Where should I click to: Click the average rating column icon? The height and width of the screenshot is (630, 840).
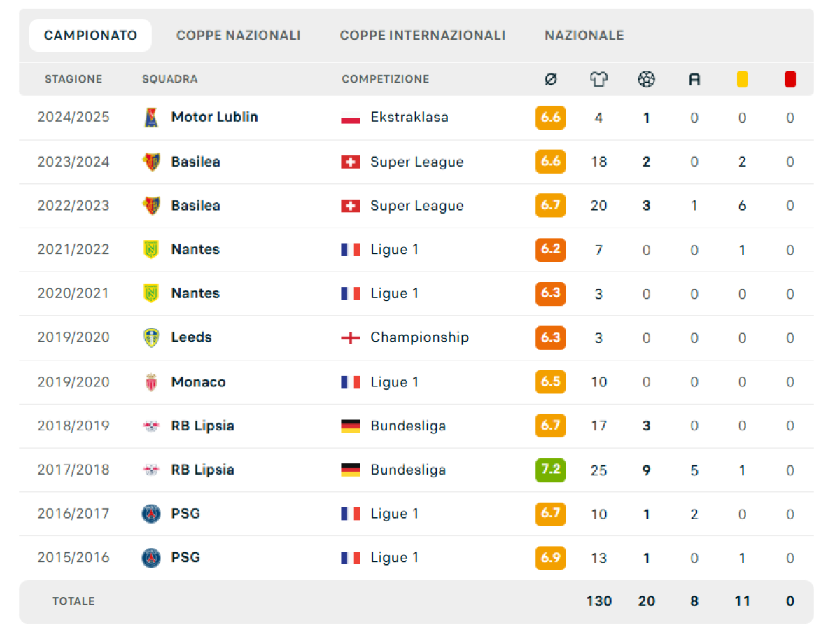(x=551, y=80)
